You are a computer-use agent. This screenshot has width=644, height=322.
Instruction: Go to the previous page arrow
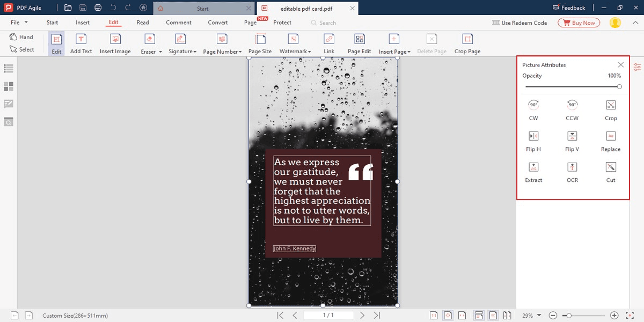click(295, 316)
